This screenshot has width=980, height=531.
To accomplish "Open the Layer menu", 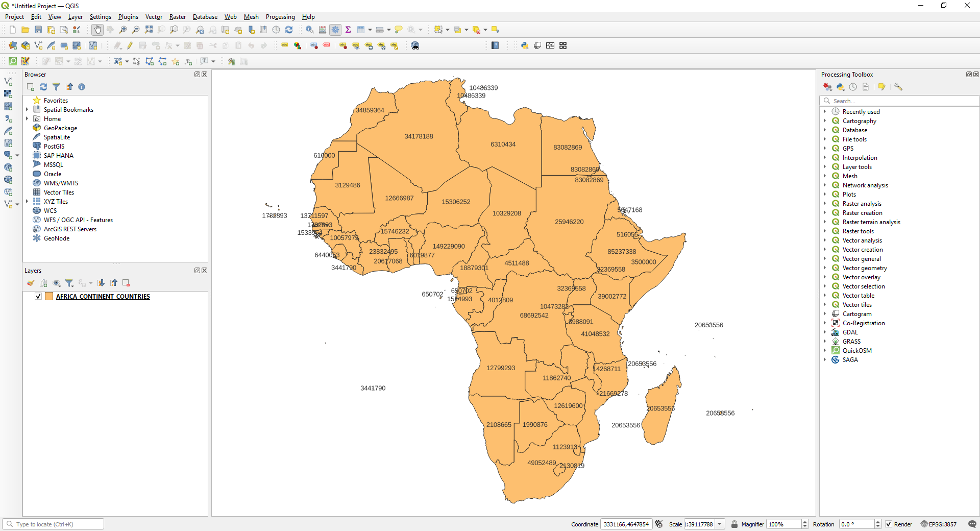I will [76, 17].
